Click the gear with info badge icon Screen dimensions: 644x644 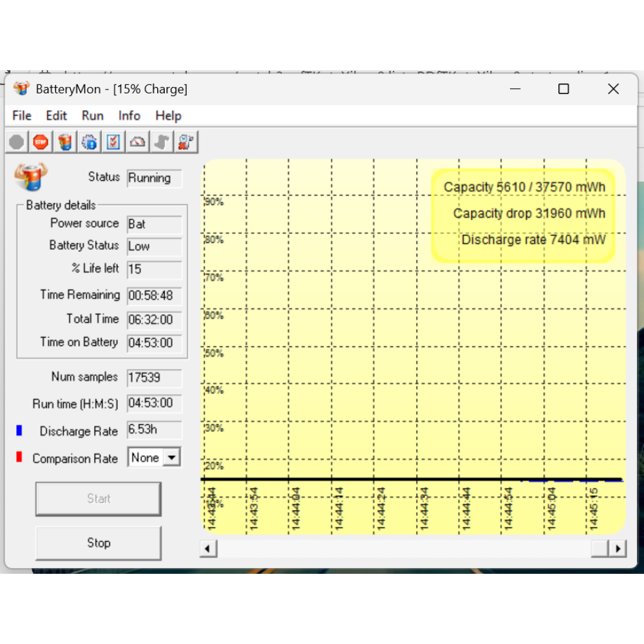(90, 142)
